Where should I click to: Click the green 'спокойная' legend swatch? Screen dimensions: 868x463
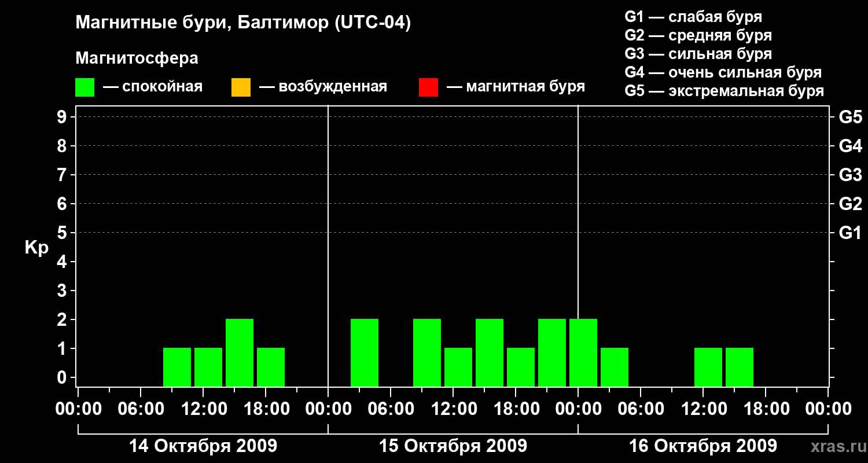(84, 87)
